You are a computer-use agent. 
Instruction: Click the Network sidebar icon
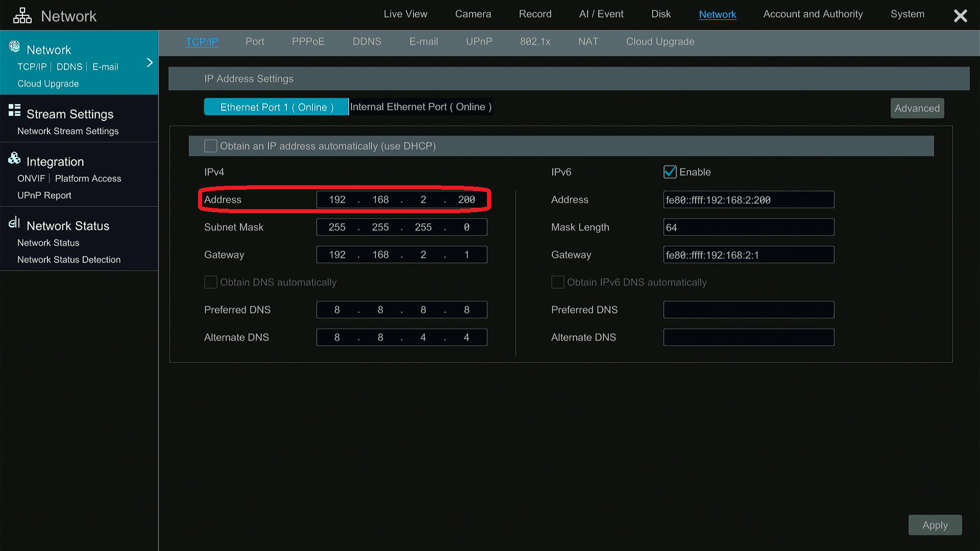pyautogui.click(x=13, y=50)
